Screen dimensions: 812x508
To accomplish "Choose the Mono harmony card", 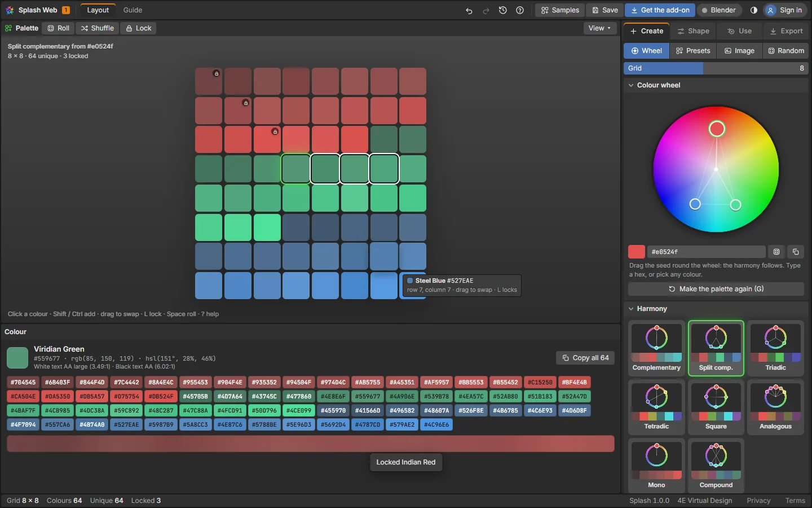I will pos(656,466).
